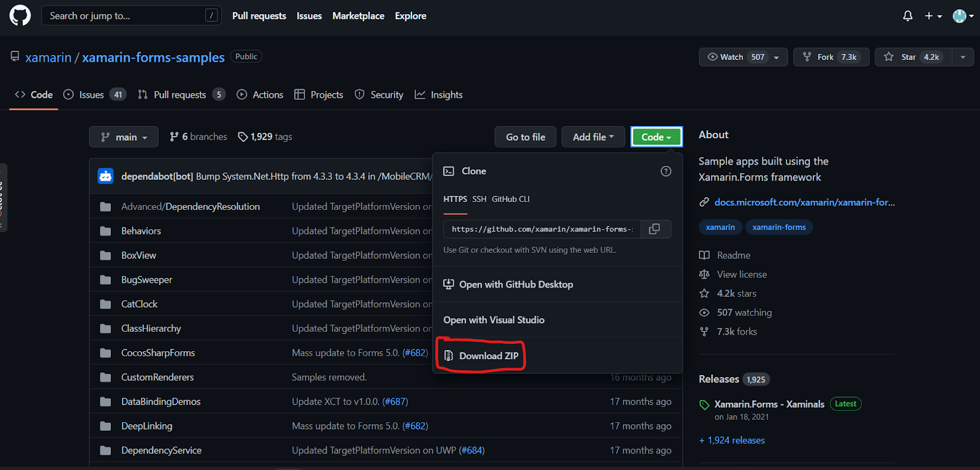The height and width of the screenshot is (470, 980).
Task: Click the folder icon beside BugSweeper
Action: [105, 280]
